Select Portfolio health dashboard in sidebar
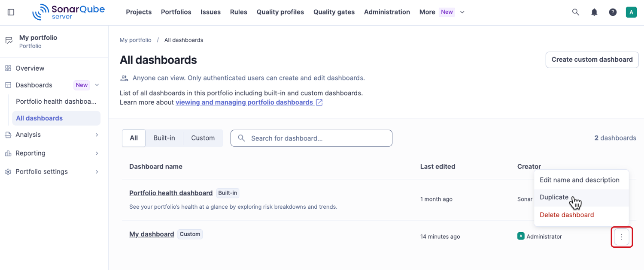This screenshot has width=644, height=270. (x=56, y=102)
